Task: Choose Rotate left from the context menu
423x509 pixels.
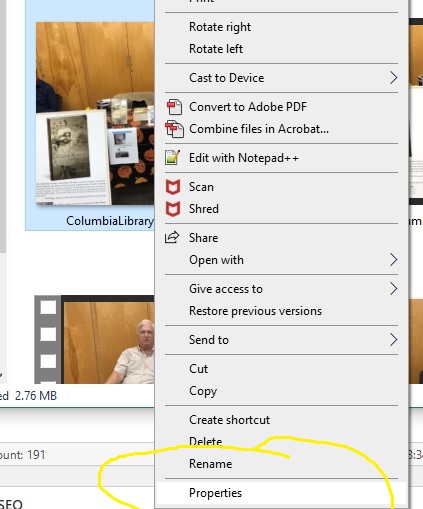Action: tap(216, 49)
